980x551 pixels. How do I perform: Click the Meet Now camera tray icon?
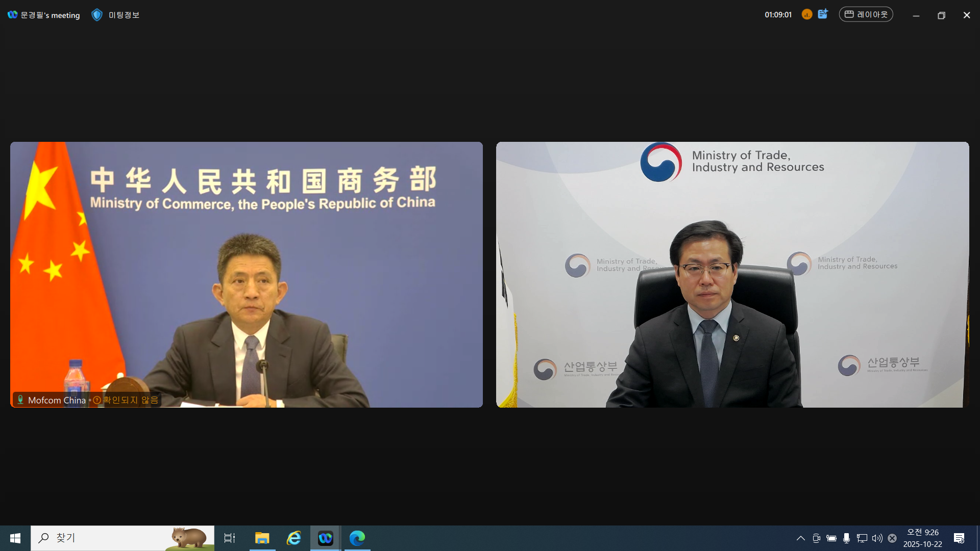click(816, 538)
